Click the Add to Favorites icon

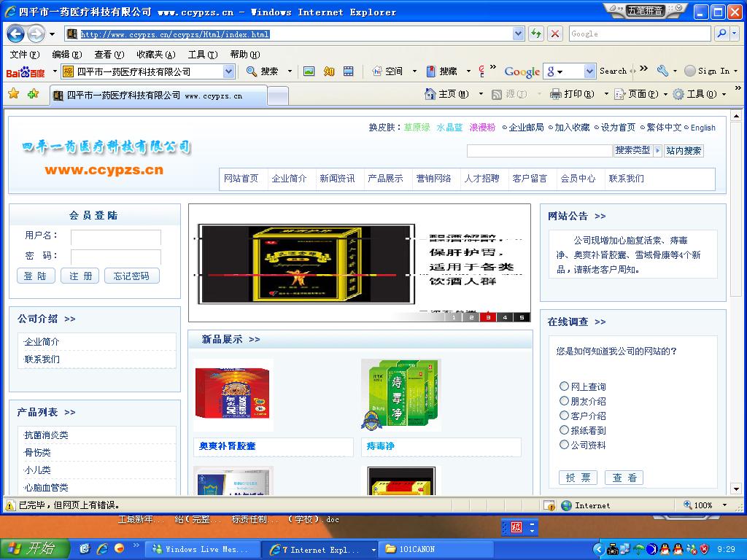coord(33,94)
